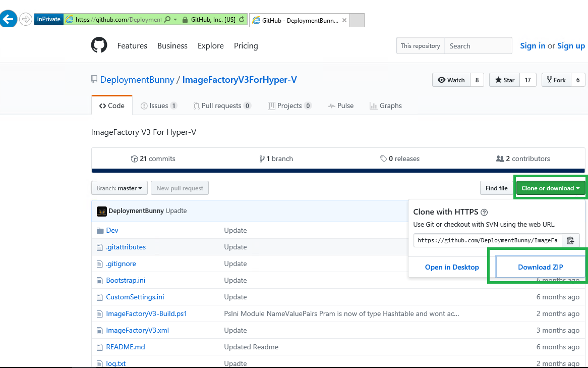Open the address bar dropdown arrow

175,19
